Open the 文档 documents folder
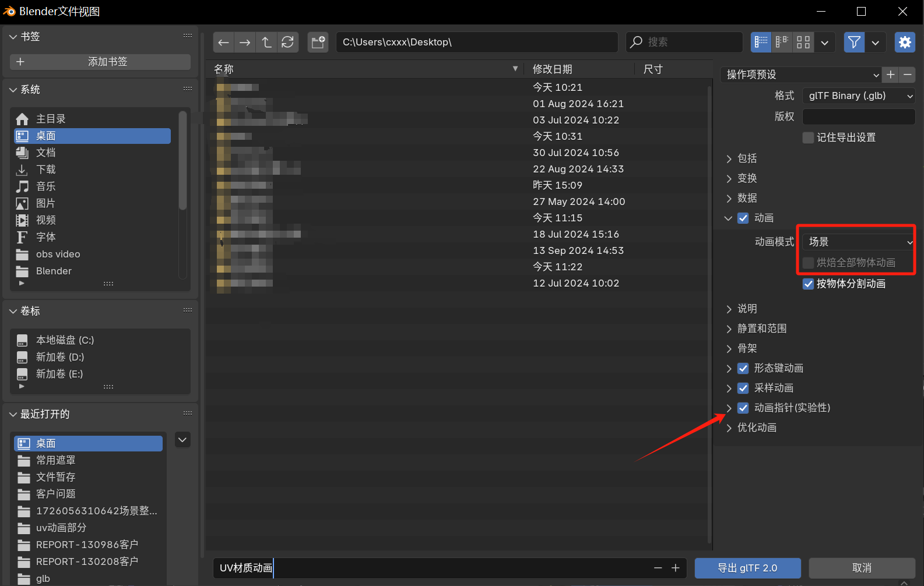The height and width of the screenshot is (586, 924). click(93, 153)
